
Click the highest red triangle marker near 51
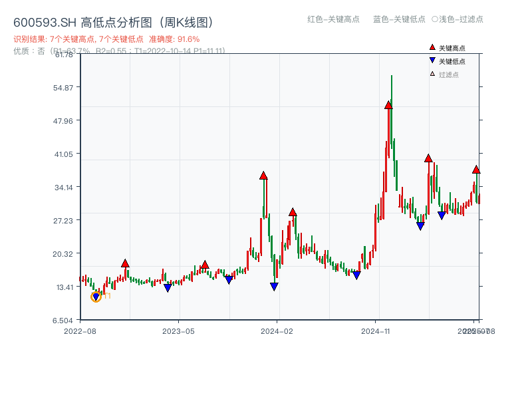(x=388, y=104)
